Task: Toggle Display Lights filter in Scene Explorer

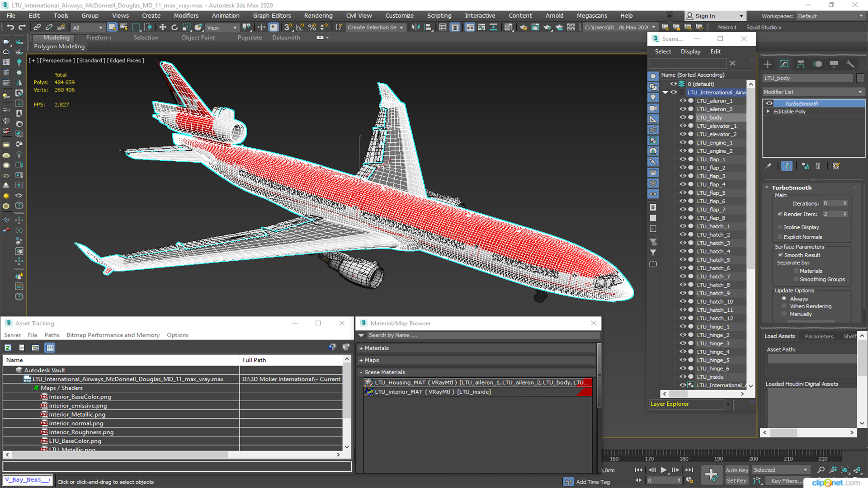Action: [653, 98]
